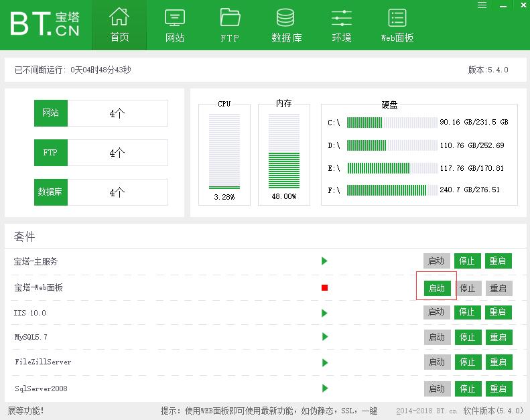530x420 pixels.
Task: Switch to the 网站 tab
Action: pos(174,25)
